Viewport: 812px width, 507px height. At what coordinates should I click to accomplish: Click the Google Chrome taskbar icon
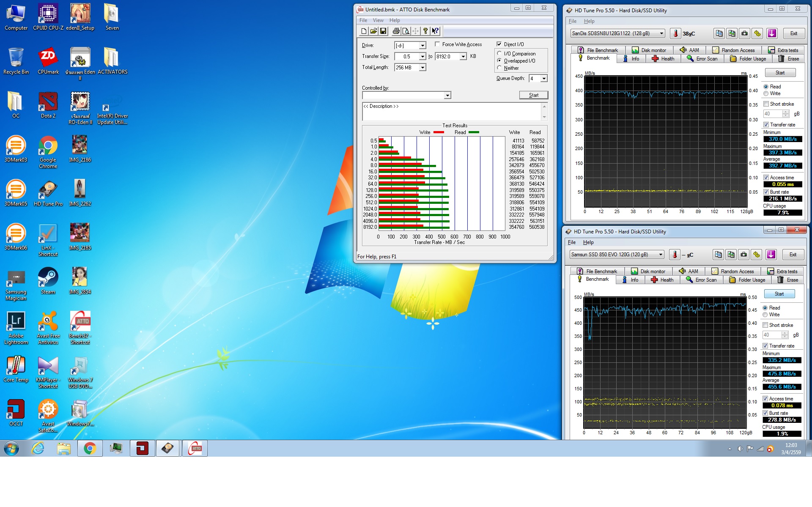coord(90,448)
